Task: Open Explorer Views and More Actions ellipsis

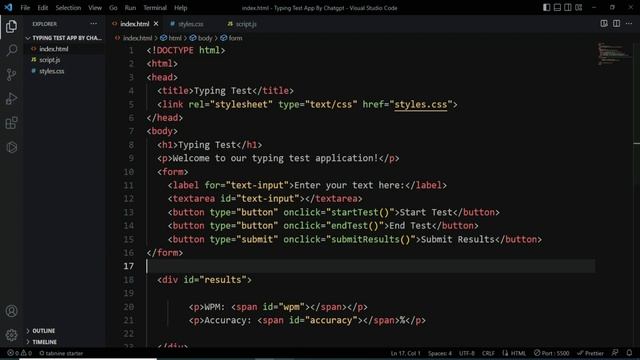Action: [x=93, y=24]
